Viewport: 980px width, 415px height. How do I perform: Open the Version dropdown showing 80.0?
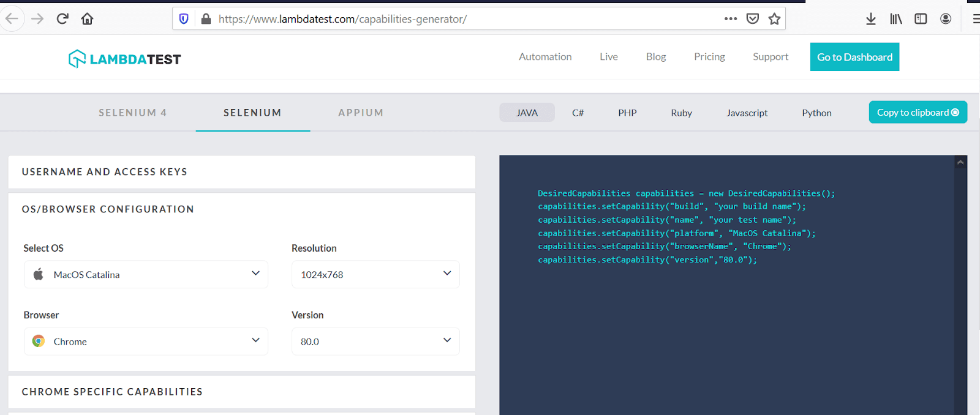(375, 341)
